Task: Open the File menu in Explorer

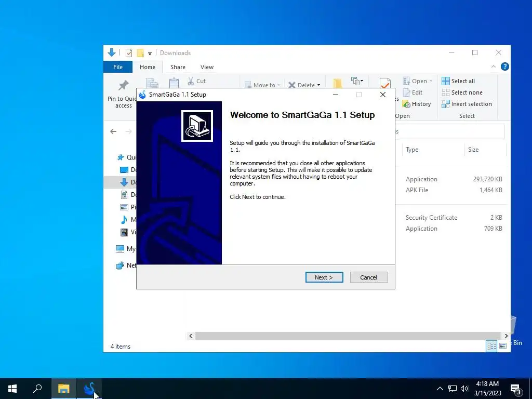Action: click(118, 67)
